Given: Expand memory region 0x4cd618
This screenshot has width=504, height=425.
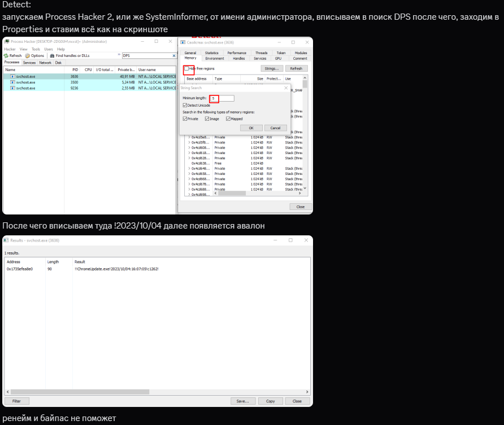Looking at the screenshot, I should coord(189,153).
